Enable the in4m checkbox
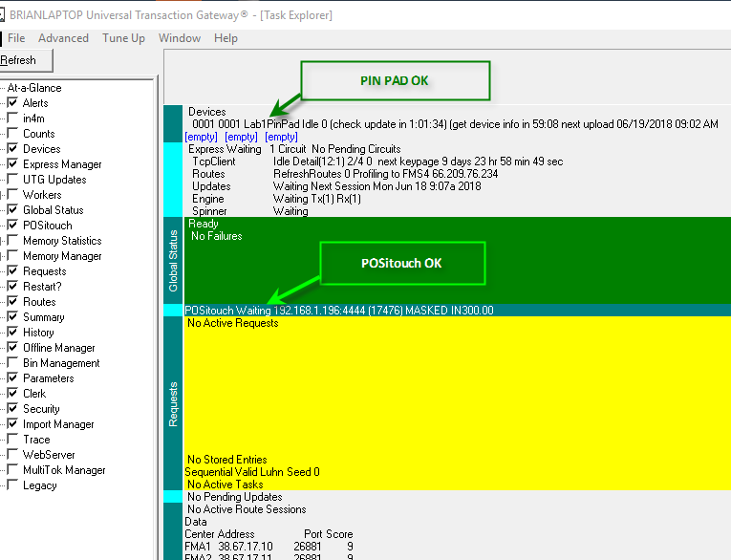The height and width of the screenshot is (560, 731). (x=12, y=118)
